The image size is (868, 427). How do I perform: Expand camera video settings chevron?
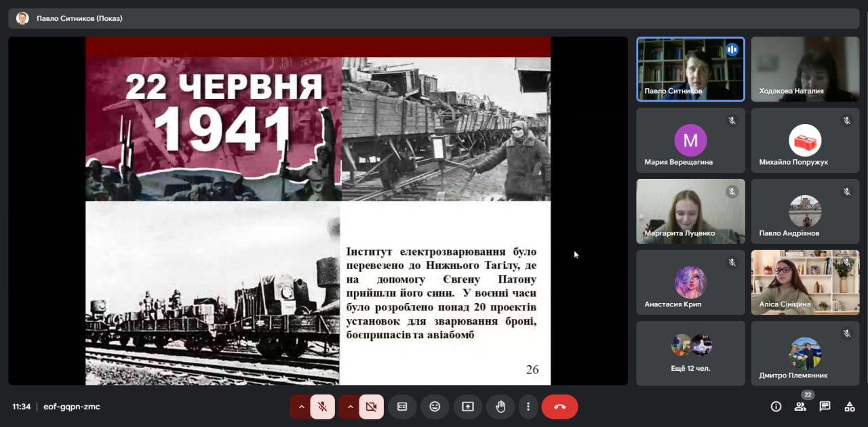click(350, 407)
